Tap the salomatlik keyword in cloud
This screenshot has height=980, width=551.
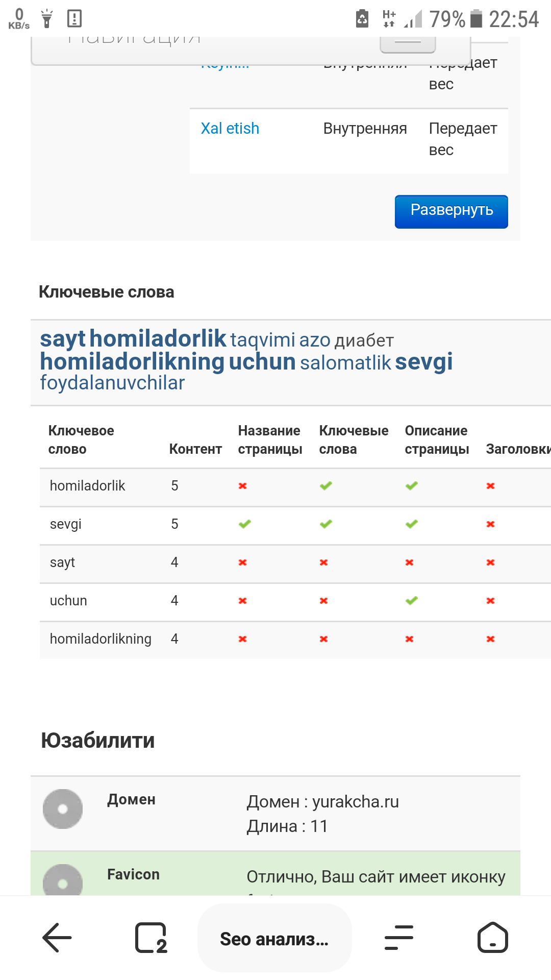click(x=345, y=363)
